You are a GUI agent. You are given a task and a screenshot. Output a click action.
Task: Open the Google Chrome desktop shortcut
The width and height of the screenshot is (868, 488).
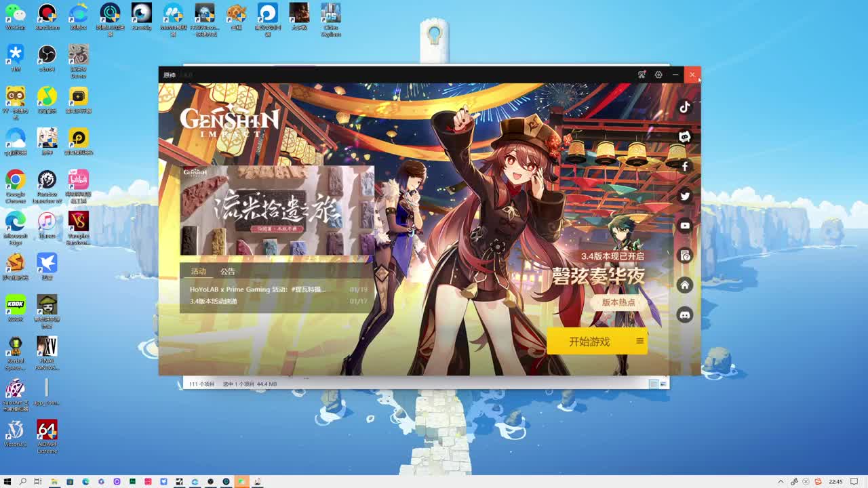tap(15, 186)
